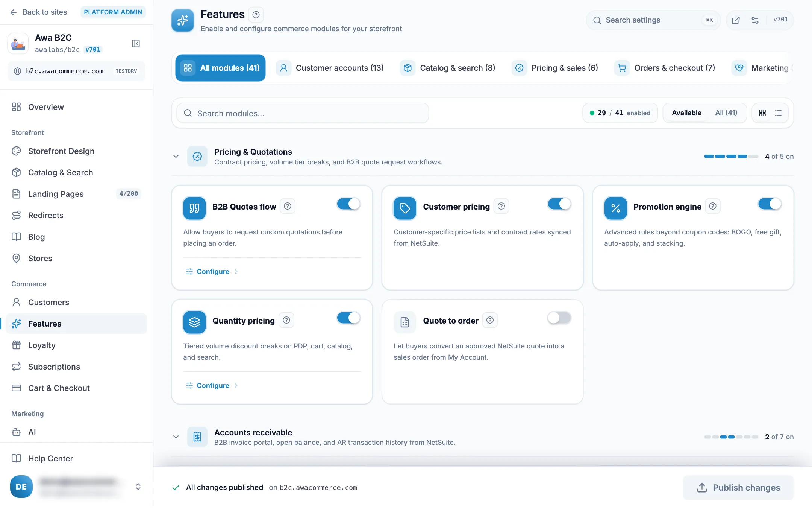Turn off the Promotion engine switch

click(x=770, y=204)
